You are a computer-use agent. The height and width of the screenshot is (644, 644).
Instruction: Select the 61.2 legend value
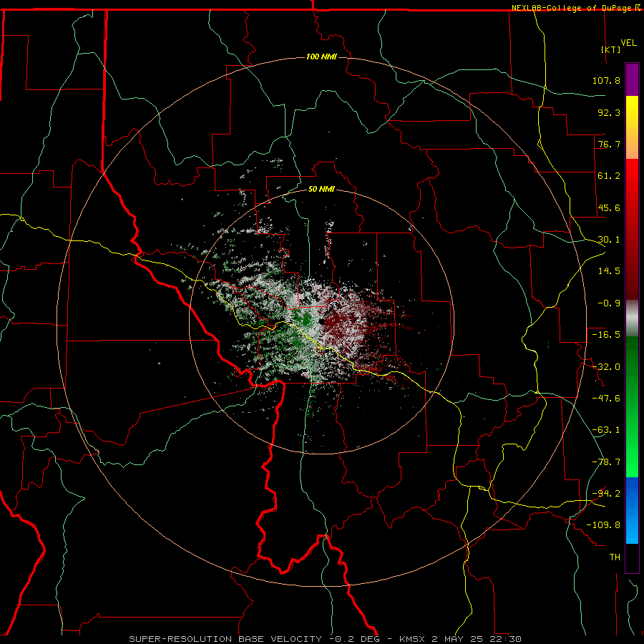609,176
